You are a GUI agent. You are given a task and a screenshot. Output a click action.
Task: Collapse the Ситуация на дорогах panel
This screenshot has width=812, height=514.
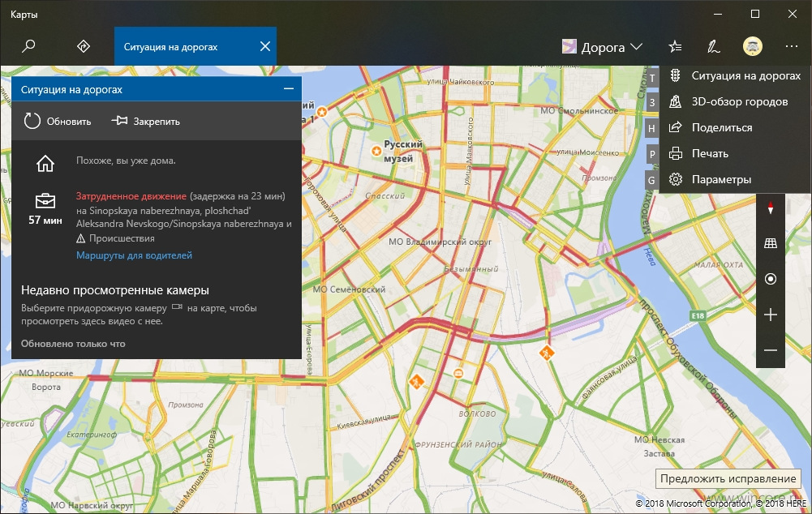(289, 89)
